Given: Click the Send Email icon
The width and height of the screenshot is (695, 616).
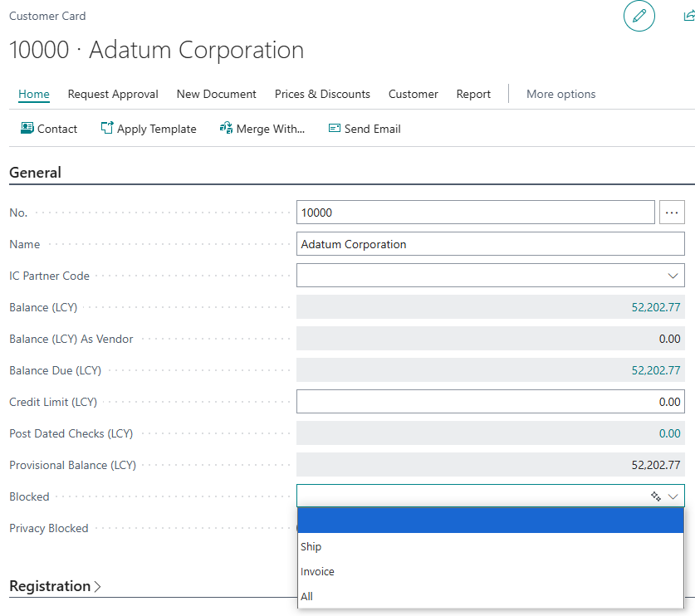Looking at the screenshot, I should point(334,128).
